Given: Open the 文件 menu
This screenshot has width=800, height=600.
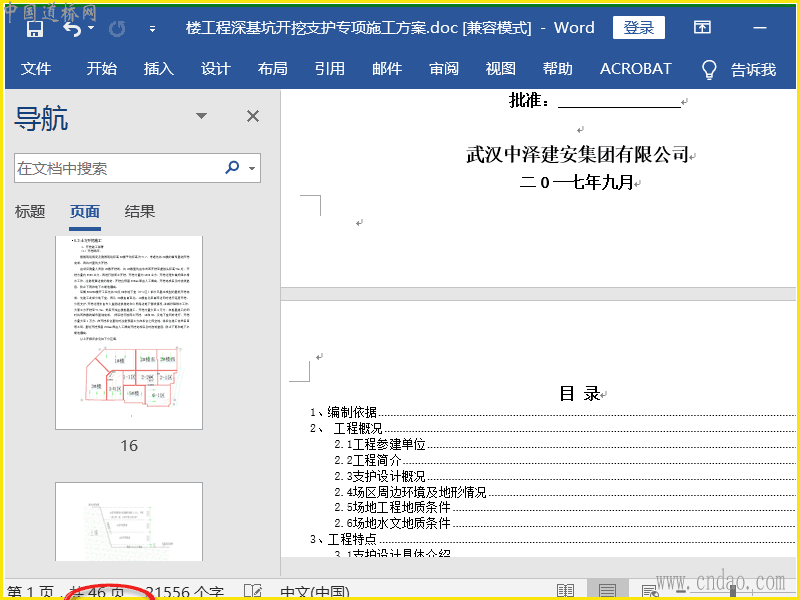Looking at the screenshot, I should click(x=36, y=68).
